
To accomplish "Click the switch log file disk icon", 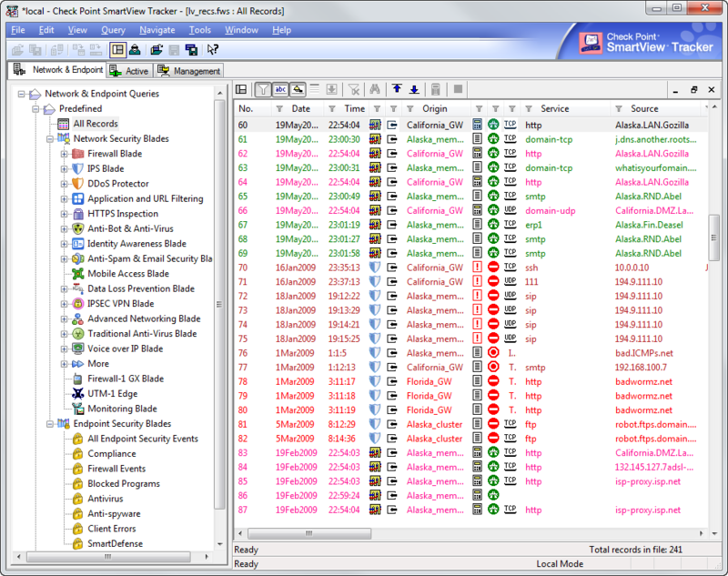I will (x=191, y=50).
